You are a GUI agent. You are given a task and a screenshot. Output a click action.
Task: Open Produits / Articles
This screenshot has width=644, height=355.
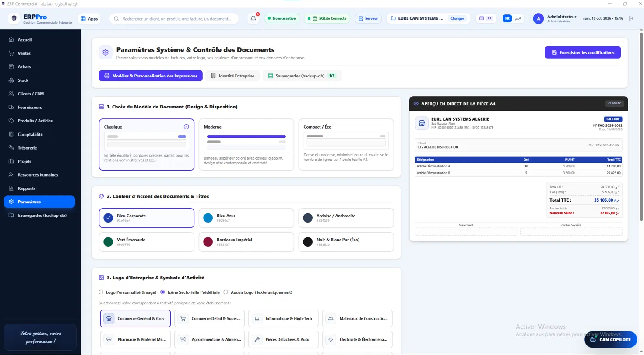click(x=39, y=121)
